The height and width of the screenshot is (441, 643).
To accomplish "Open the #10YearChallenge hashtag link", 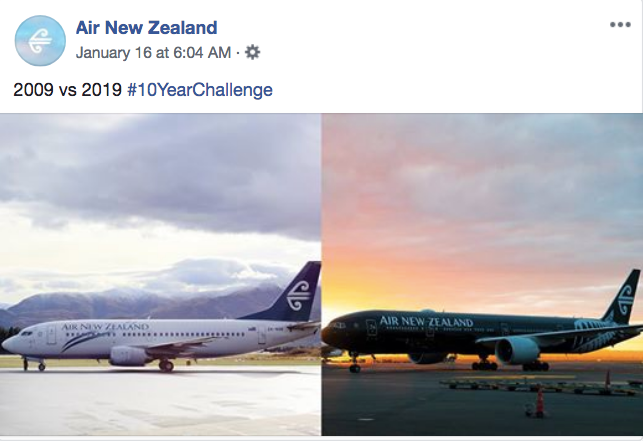I will coord(200,90).
